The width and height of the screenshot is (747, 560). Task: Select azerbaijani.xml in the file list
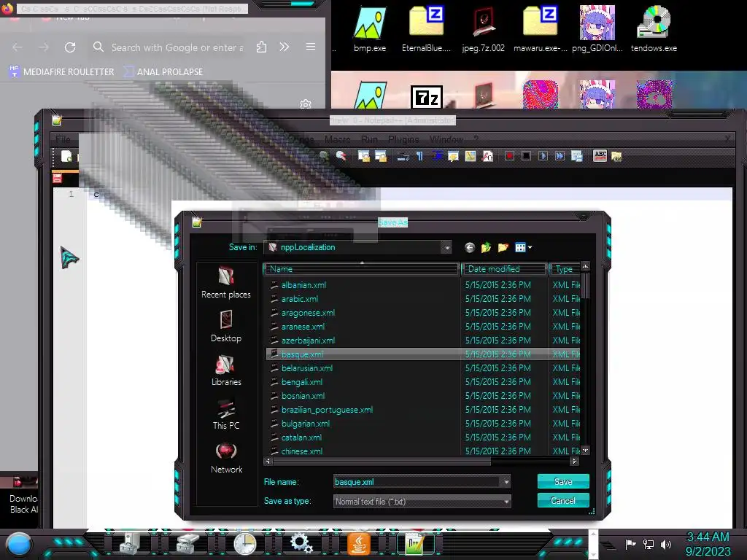[x=308, y=340]
